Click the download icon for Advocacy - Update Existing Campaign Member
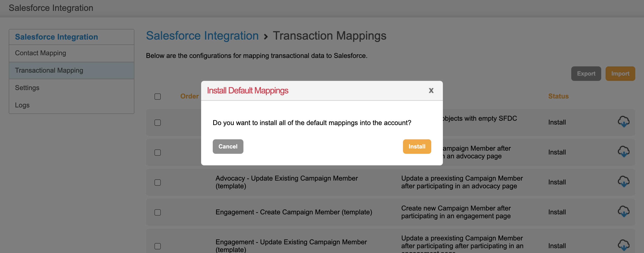The height and width of the screenshot is (253, 644). (x=623, y=182)
